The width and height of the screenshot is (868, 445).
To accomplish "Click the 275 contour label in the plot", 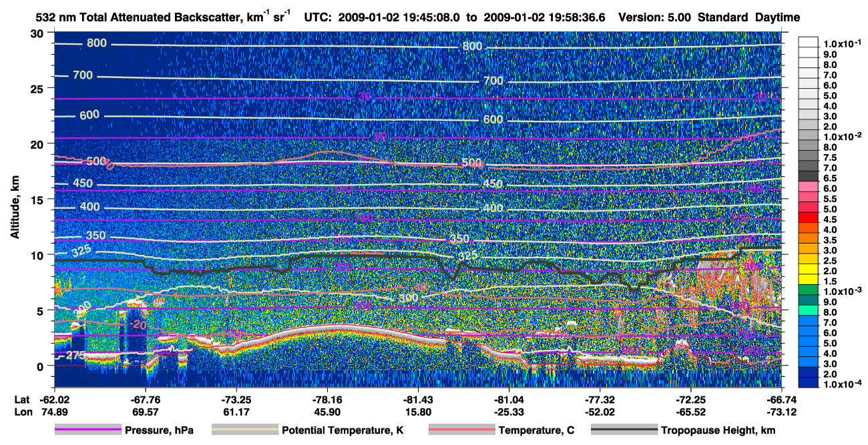I will 75,356.
